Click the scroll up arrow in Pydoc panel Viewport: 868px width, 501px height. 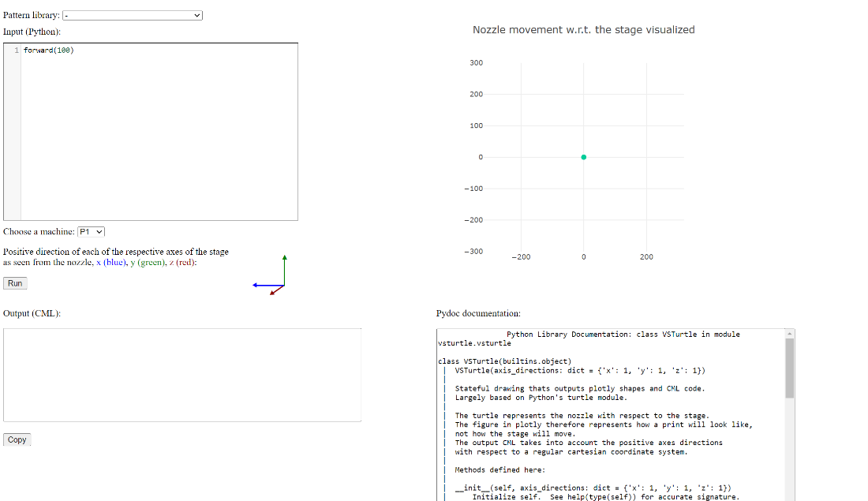(x=789, y=333)
